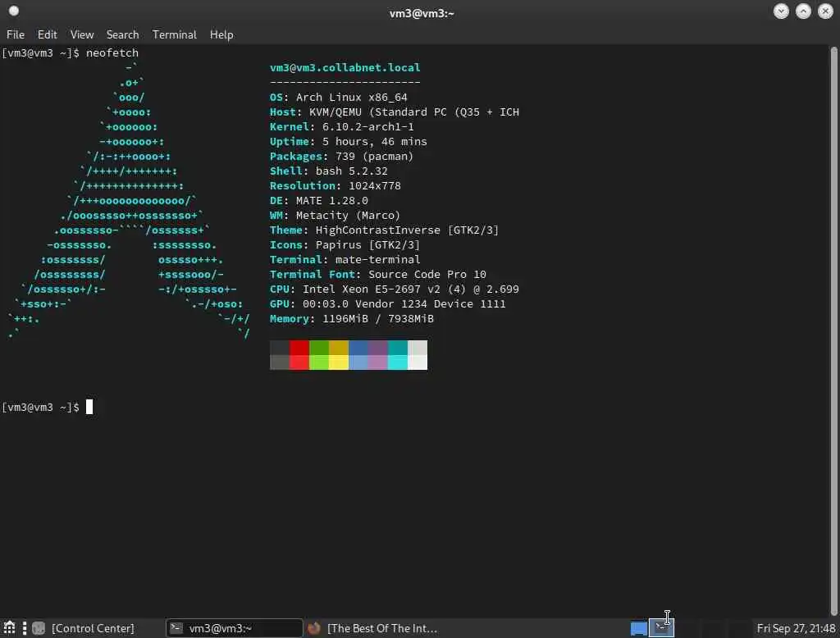
Task: Switch to the first workspace with blue window
Action: 638,628
